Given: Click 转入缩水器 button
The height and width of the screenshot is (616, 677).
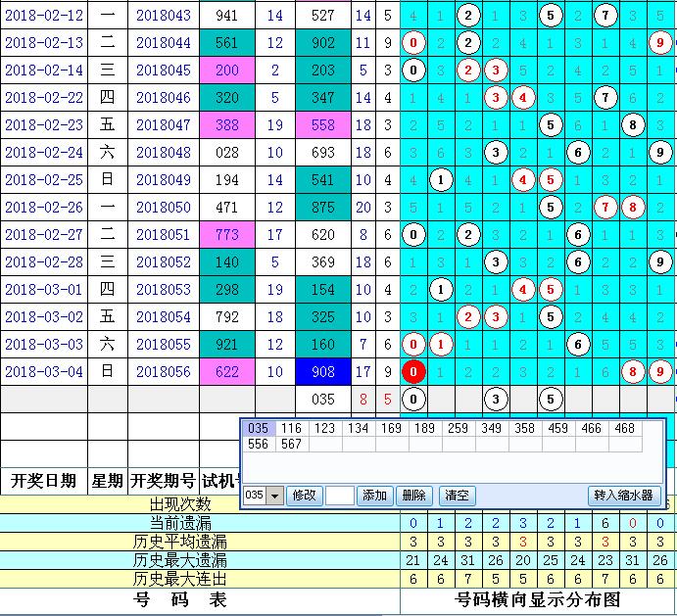Looking at the screenshot, I should (x=622, y=496).
